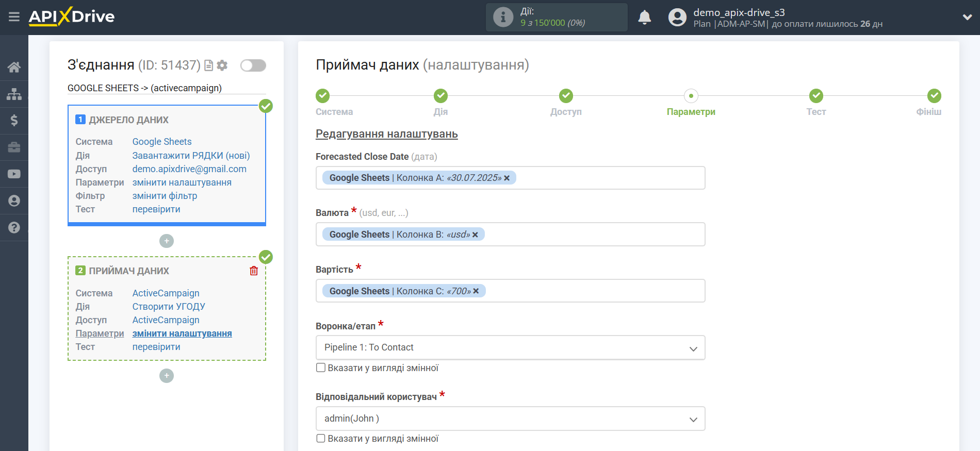The width and height of the screenshot is (980, 451).
Task: Remove Column B usd tag from currency
Action: click(x=475, y=235)
